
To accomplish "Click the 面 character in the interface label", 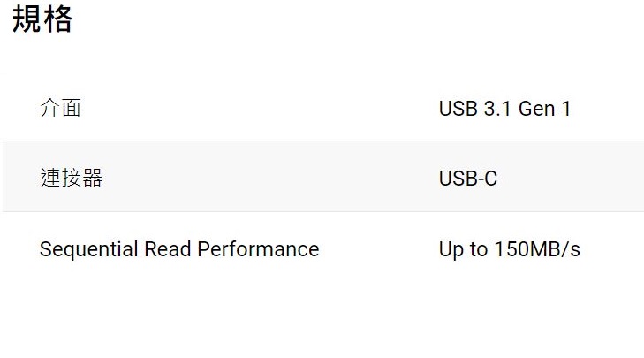I will (x=71, y=109).
